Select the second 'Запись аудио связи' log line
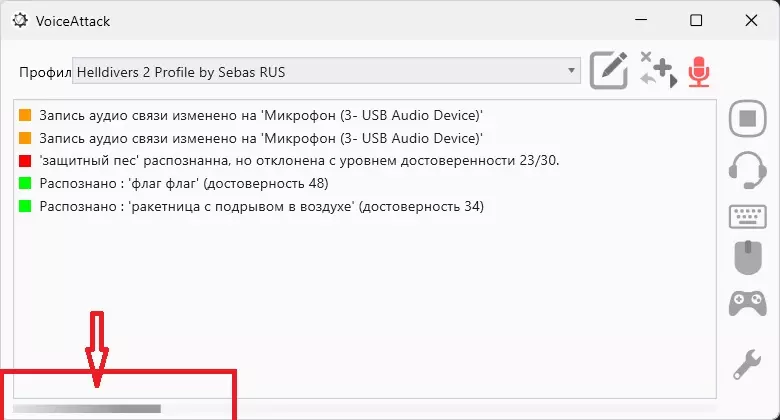 (x=260, y=138)
